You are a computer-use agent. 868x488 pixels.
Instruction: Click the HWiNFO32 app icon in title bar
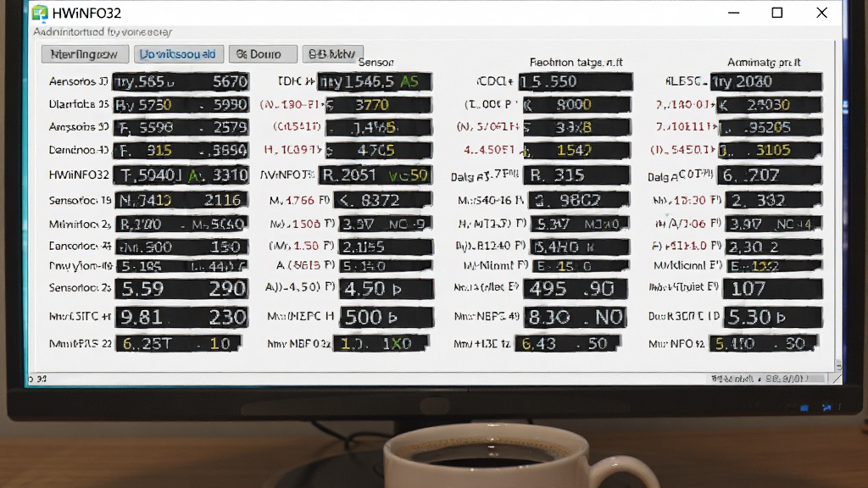tap(40, 12)
